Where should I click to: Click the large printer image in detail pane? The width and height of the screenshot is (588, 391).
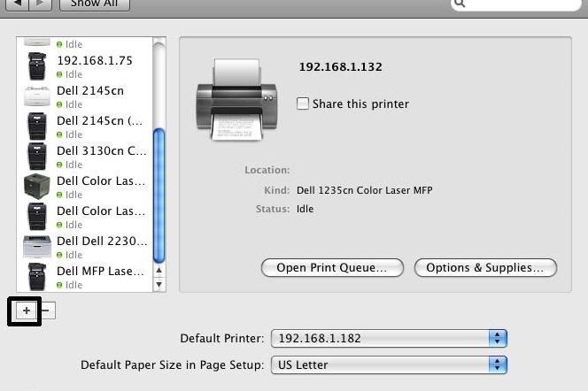236,100
